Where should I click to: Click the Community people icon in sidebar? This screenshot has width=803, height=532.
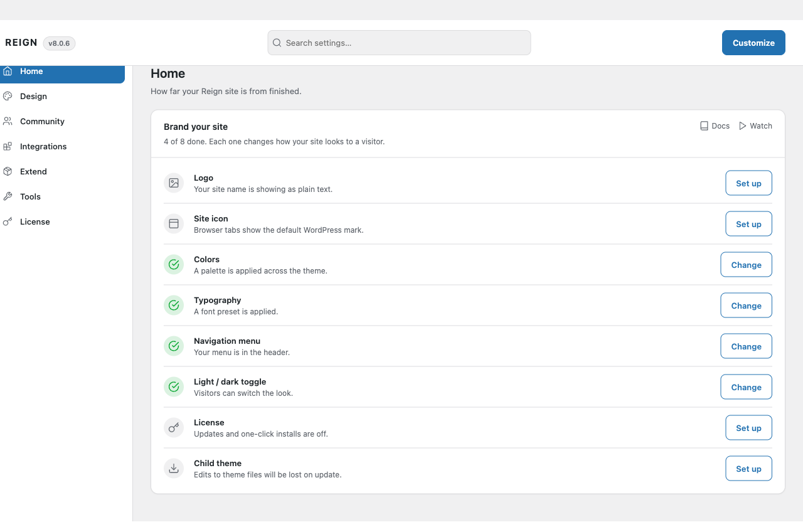pos(8,121)
